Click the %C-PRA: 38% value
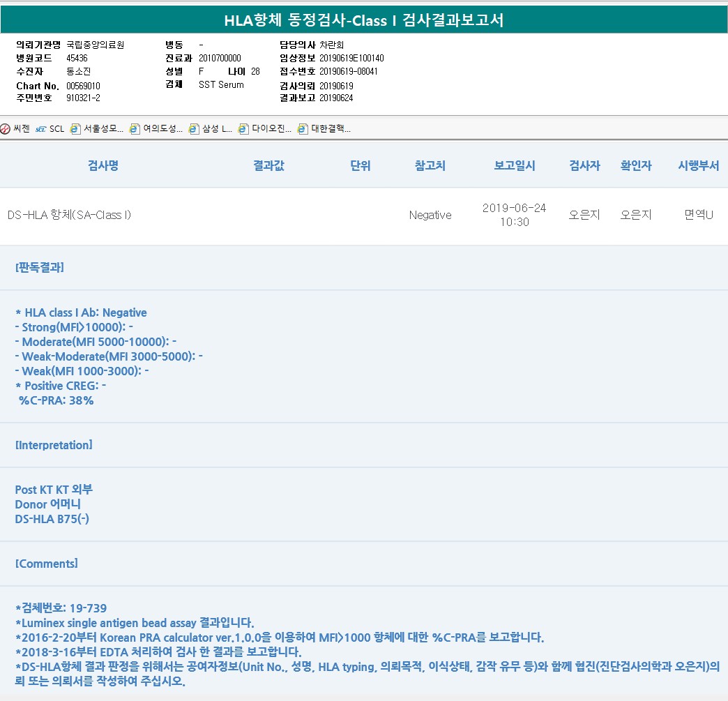728x701 pixels. pos(56,400)
